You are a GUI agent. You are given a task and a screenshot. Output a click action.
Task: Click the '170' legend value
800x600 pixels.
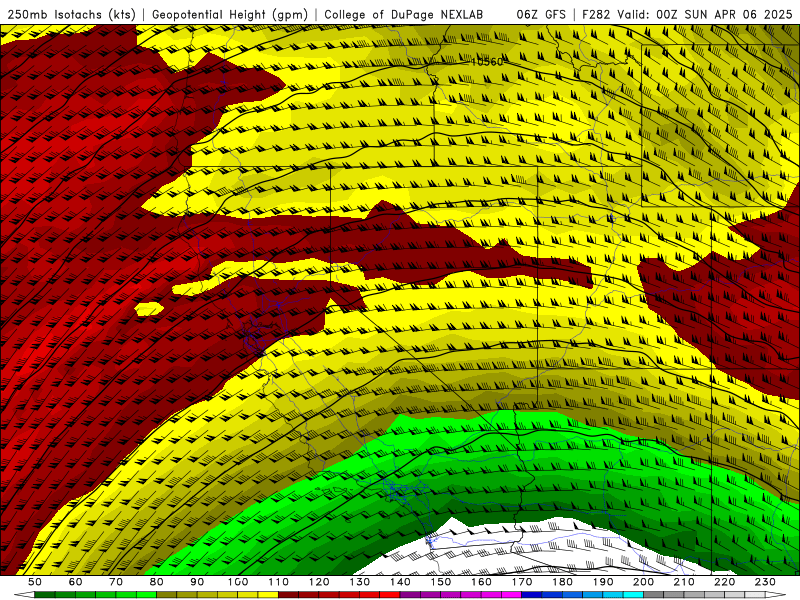(522, 582)
